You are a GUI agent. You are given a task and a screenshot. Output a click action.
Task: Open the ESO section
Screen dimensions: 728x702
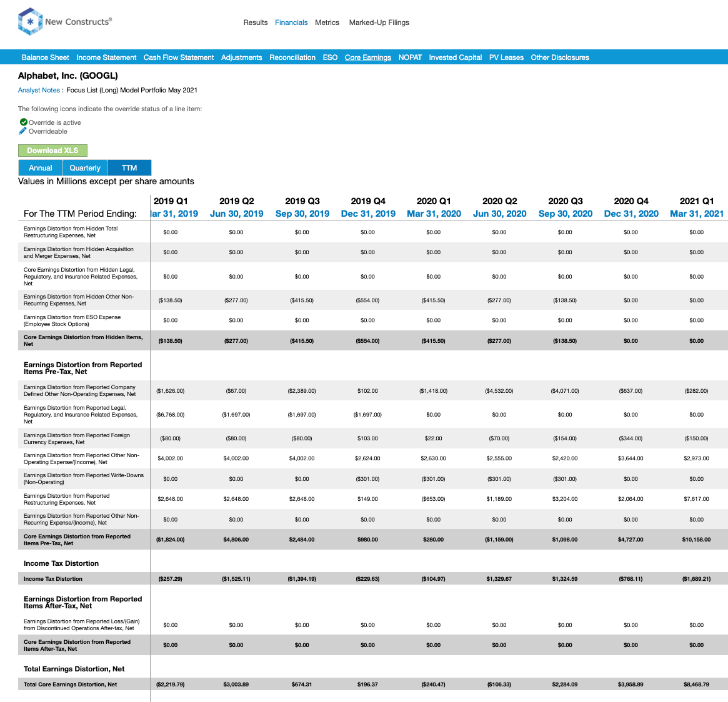[330, 57]
